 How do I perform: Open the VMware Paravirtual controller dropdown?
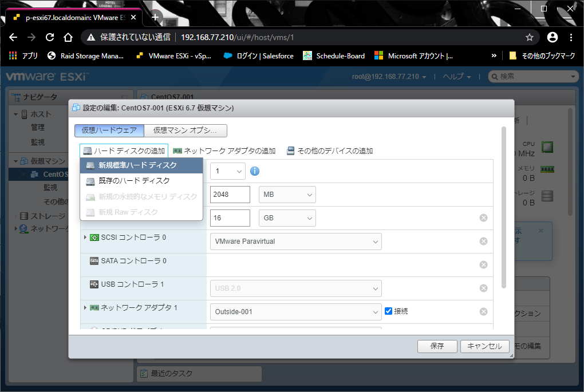pyautogui.click(x=296, y=241)
